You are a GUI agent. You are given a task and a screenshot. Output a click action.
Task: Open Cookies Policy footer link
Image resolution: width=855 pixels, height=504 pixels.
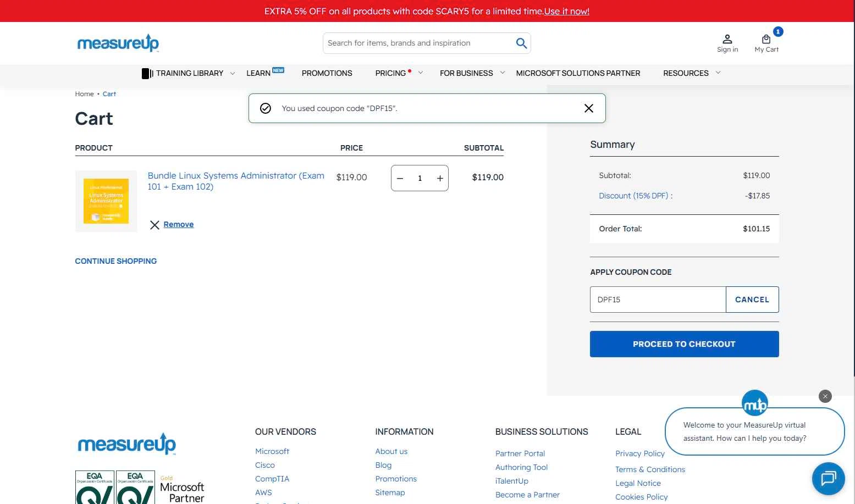pyautogui.click(x=641, y=497)
